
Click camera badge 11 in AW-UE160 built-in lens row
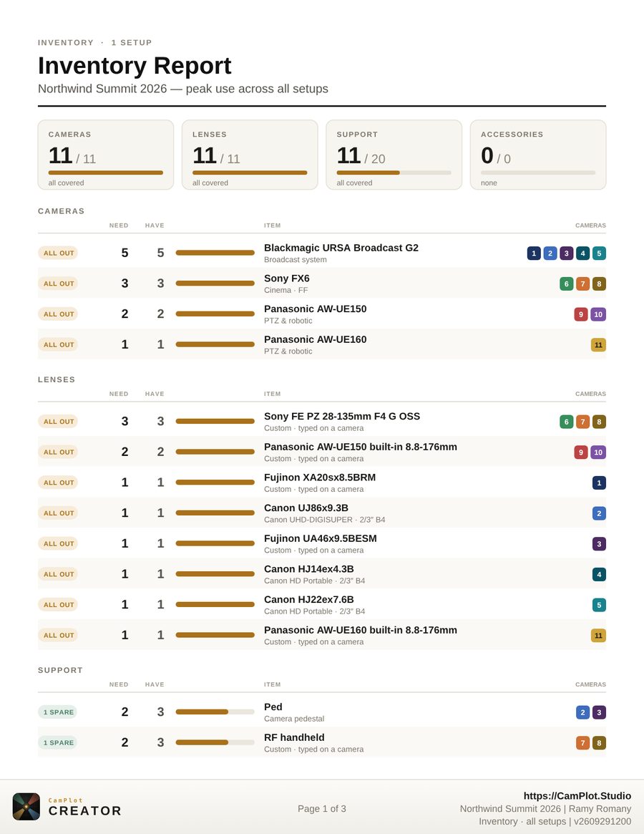click(598, 636)
